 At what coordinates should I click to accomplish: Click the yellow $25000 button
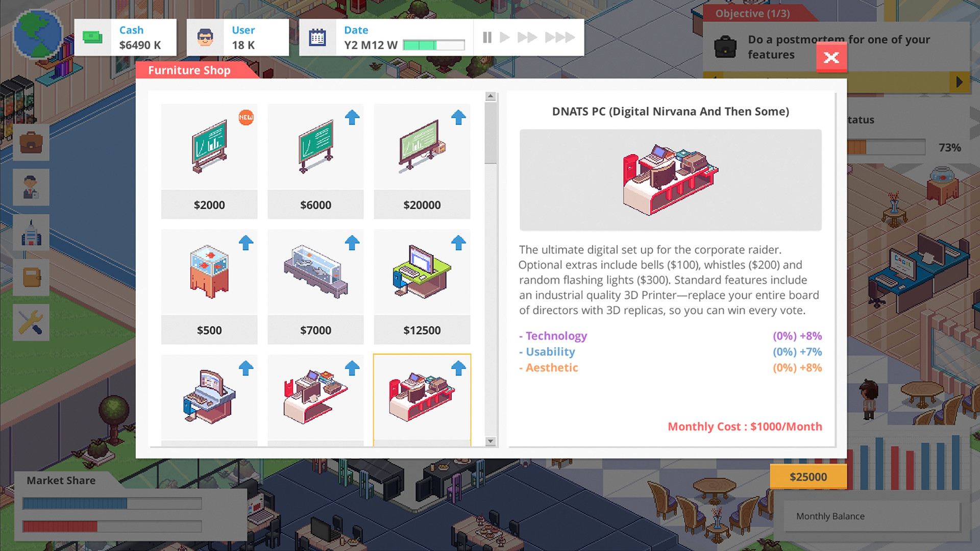point(808,477)
